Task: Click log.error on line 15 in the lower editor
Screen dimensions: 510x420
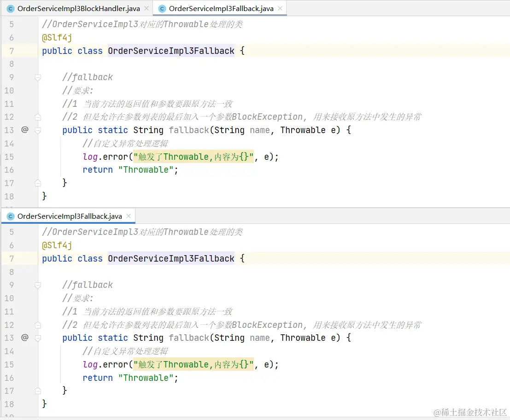Action: pyautogui.click(x=106, y=364)
